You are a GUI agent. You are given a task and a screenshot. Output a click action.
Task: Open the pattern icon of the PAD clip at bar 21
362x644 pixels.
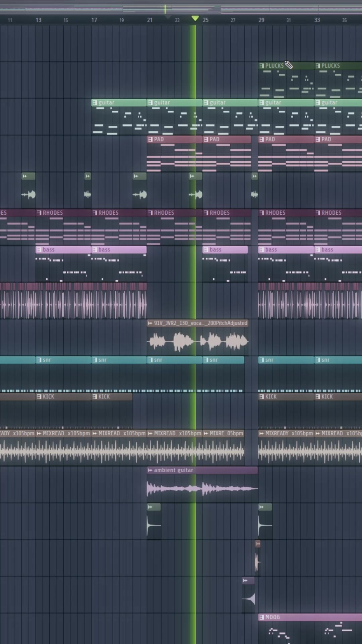[150, 139]
